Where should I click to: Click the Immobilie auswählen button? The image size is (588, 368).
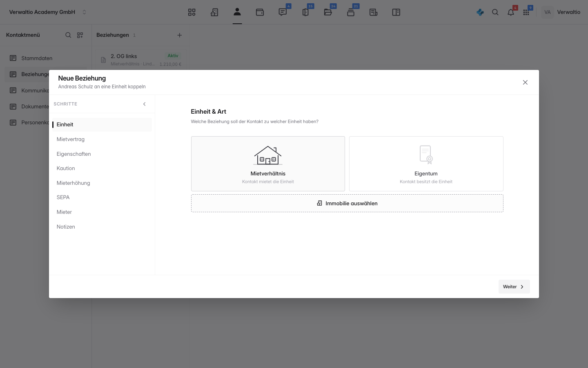click(x=347, y=203)
